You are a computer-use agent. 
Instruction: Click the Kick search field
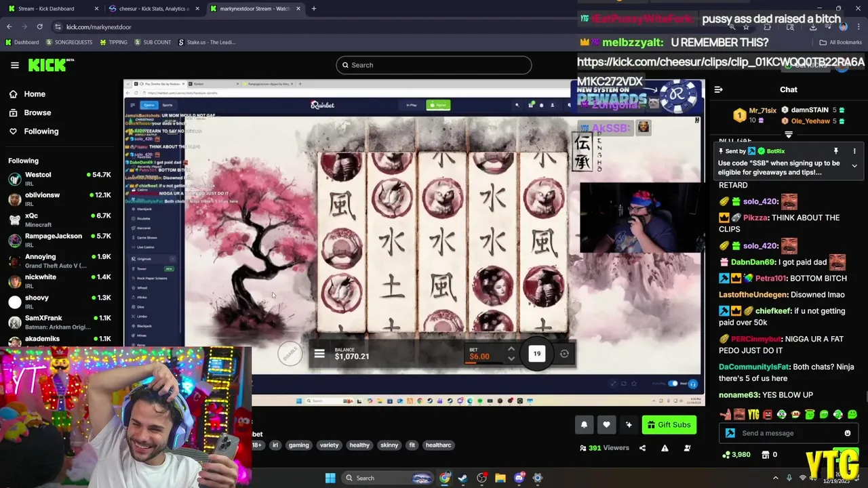pyautogui.click(x=433, y=65)
